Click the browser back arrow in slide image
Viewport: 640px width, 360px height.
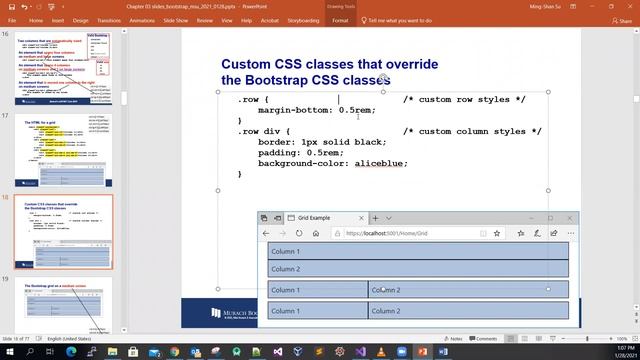click(x=266, y=233)
